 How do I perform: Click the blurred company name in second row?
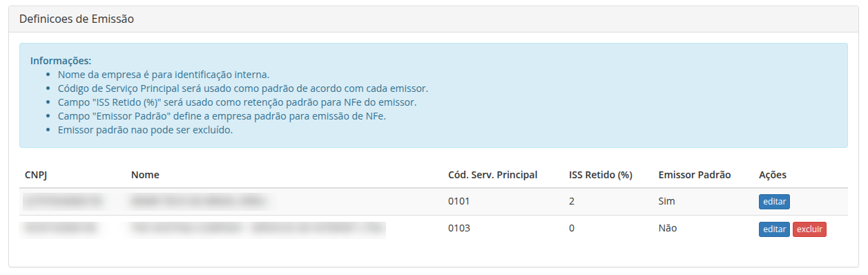(257, 228)
